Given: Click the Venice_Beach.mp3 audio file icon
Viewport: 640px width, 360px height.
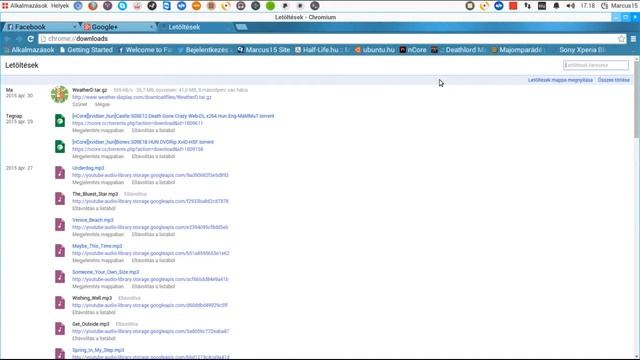Looking at the screenshot, I should tap(60, 225).
